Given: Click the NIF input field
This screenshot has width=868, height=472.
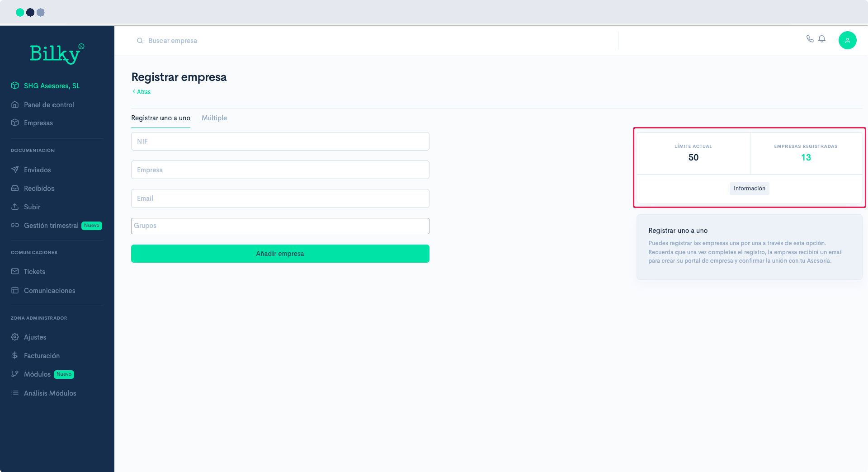Looking at the screenshot, I should pyautogui.click(x=280, y=141).
